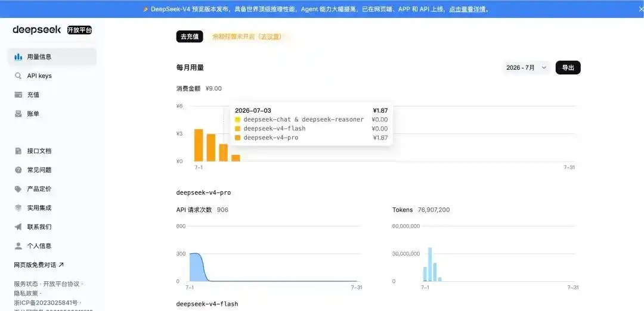Click the 接口文档 document icon
644x311 pixels.
(x=18, y=151)
